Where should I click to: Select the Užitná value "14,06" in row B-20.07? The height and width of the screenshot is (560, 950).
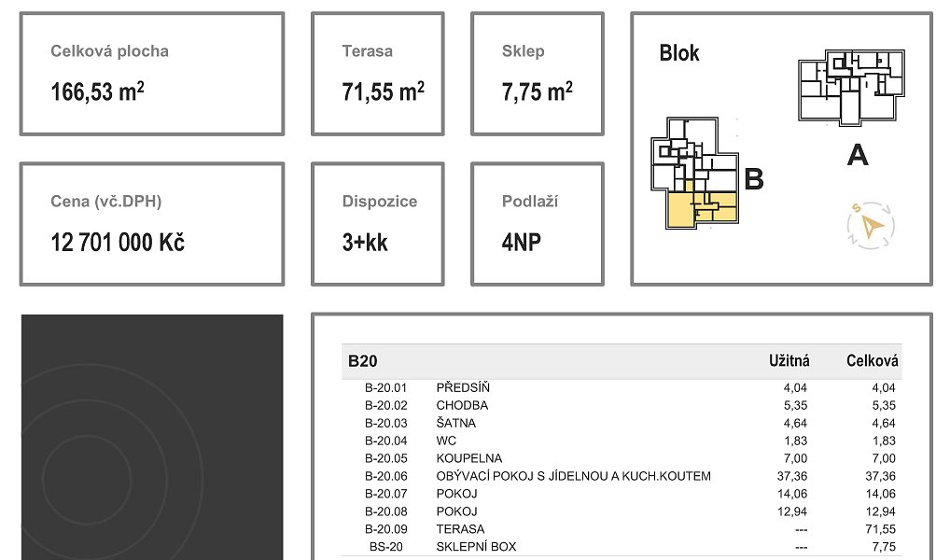click(x=792, y=494)
